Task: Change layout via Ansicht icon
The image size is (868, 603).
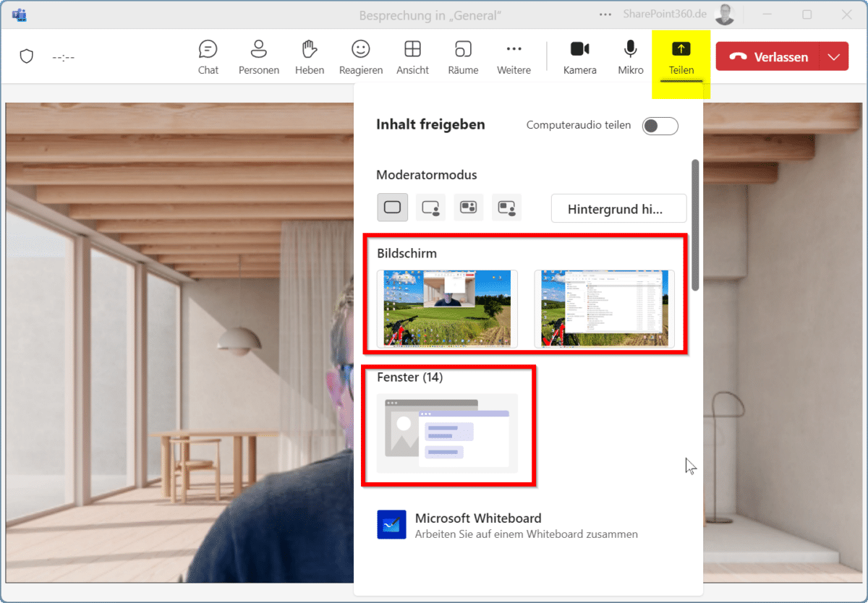Action: pos(412,57)
